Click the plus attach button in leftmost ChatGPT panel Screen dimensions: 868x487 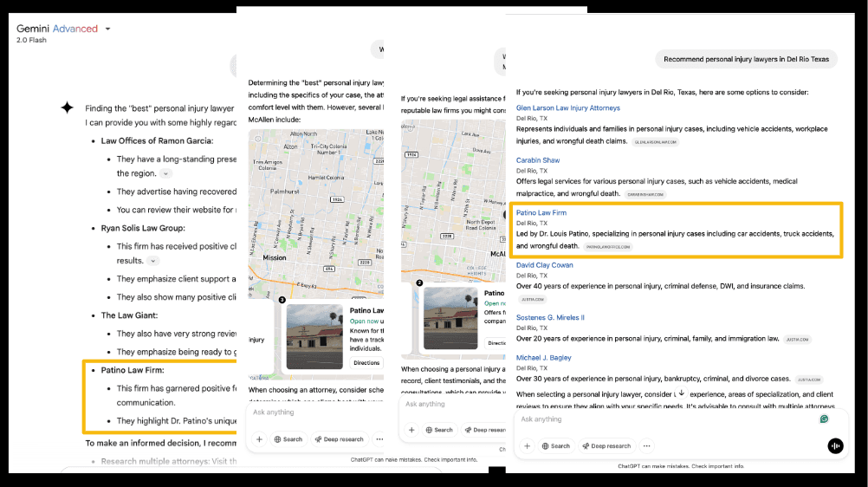click(258, 439)
